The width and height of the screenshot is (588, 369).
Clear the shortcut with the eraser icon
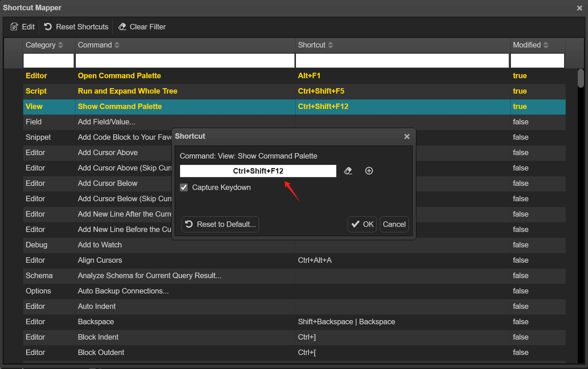coord(348,171)
